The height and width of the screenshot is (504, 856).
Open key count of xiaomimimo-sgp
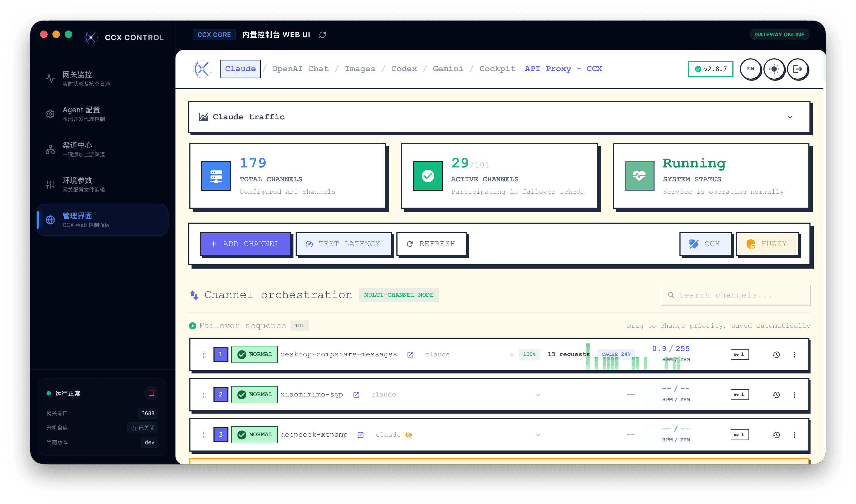click(x=740, y=395)
